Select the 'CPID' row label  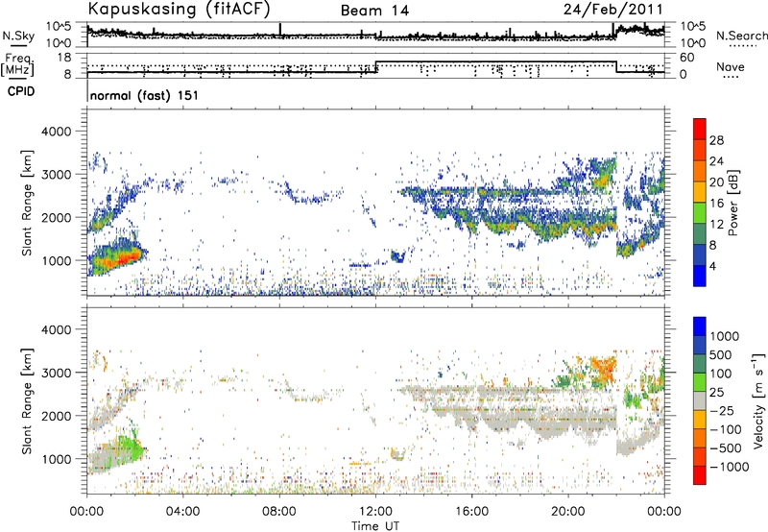click(21, 91)
